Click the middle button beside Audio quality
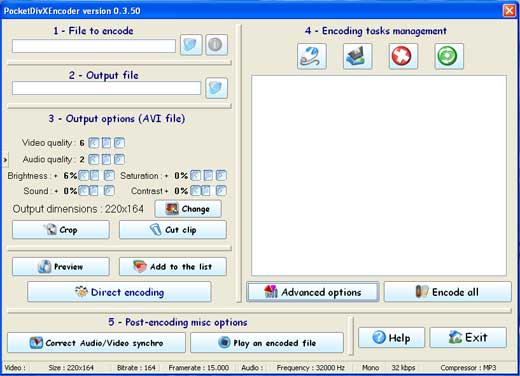 tap(106, 159)
